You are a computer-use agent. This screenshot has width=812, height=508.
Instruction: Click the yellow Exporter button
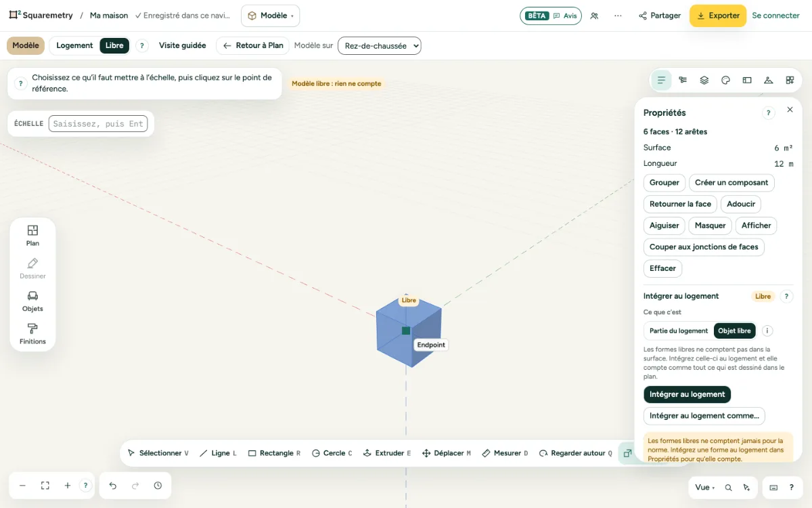point(718,16)
